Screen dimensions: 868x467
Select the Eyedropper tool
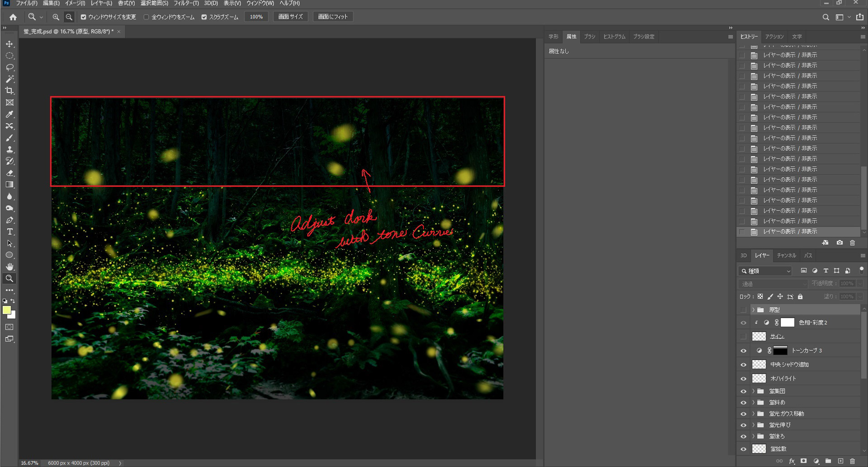point(9,114)
